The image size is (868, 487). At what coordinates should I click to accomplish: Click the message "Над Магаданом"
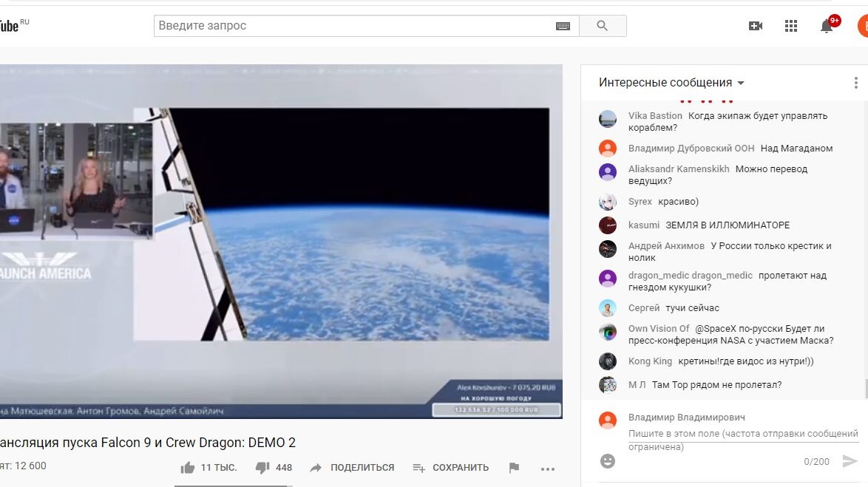point(796,149)
